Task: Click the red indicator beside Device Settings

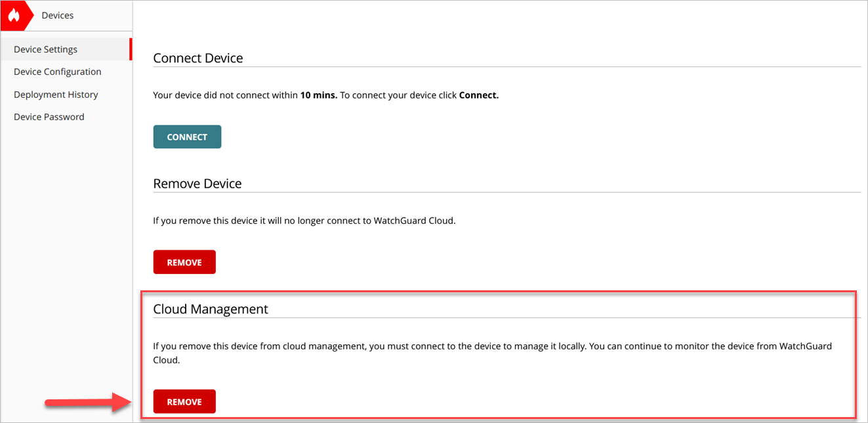Action: 131,49
